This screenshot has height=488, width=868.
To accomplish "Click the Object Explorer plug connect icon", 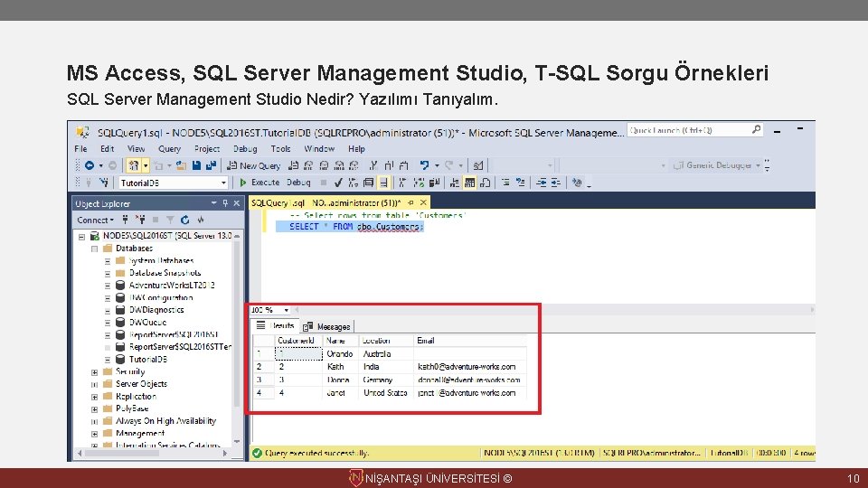I will (125, 221).
